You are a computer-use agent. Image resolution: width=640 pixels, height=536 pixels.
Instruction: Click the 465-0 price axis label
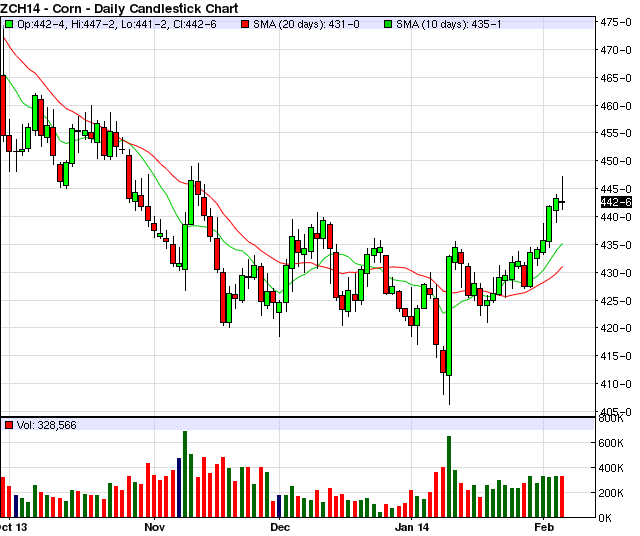click(x=616, y=78)
